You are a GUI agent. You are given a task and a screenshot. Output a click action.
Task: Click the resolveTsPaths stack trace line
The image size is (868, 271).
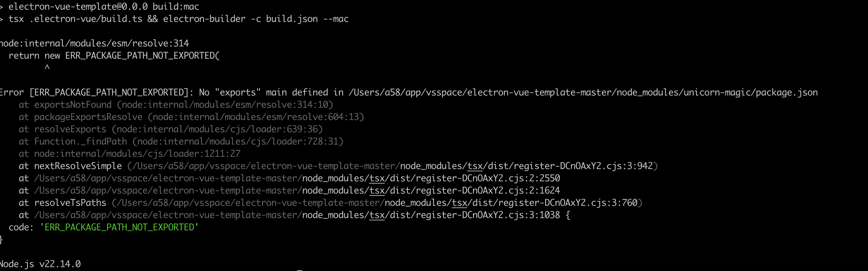(331, 203)
